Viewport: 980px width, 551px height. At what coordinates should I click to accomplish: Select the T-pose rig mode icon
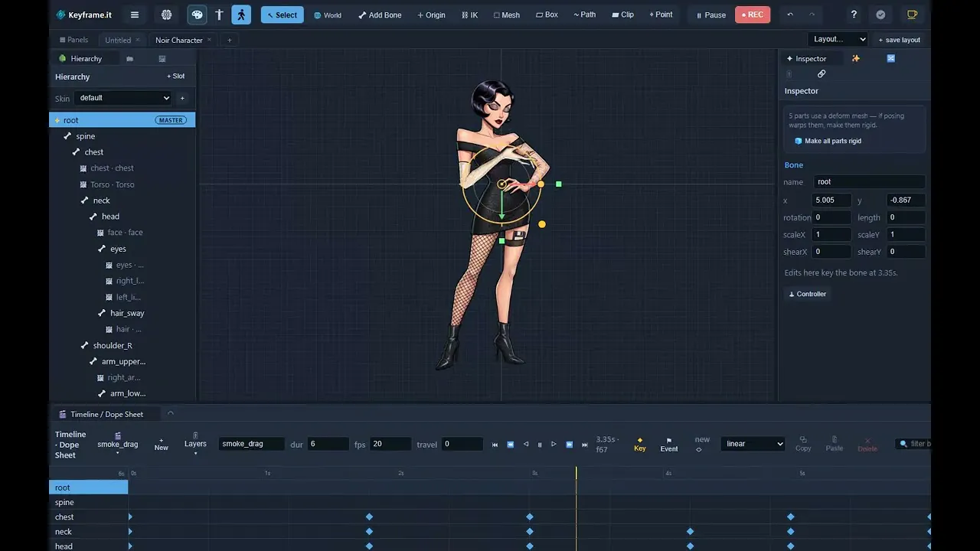click(x=219, y=15)
